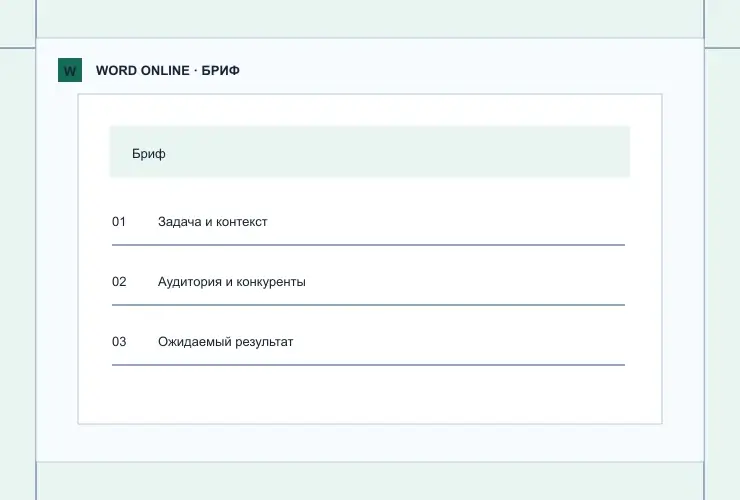This screenshot has height=500, width=740.
Task: Click the WORD ONLINE · БРИФ header title
Action: 168,70
